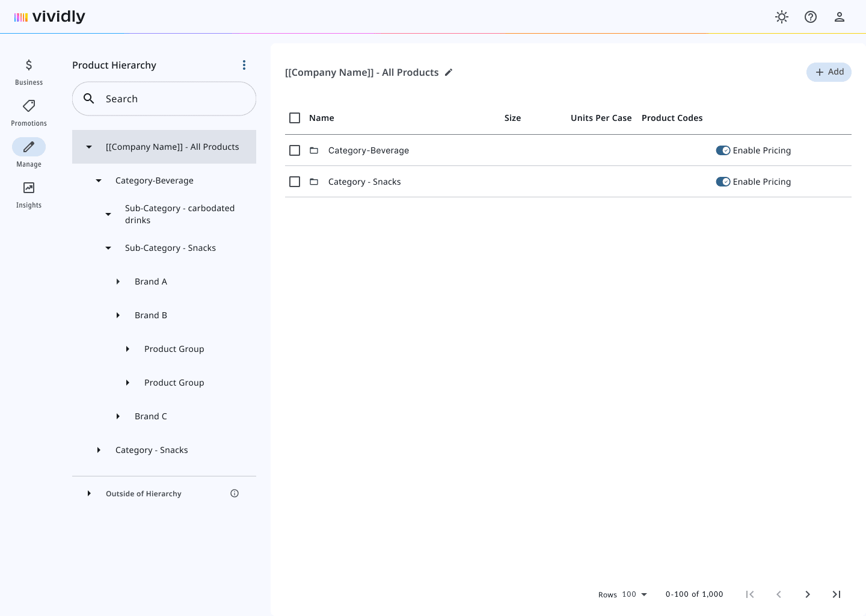Toggle light/dark theme sun icon
The width and height of the screenshot is (866, 616).
[782, 17]
